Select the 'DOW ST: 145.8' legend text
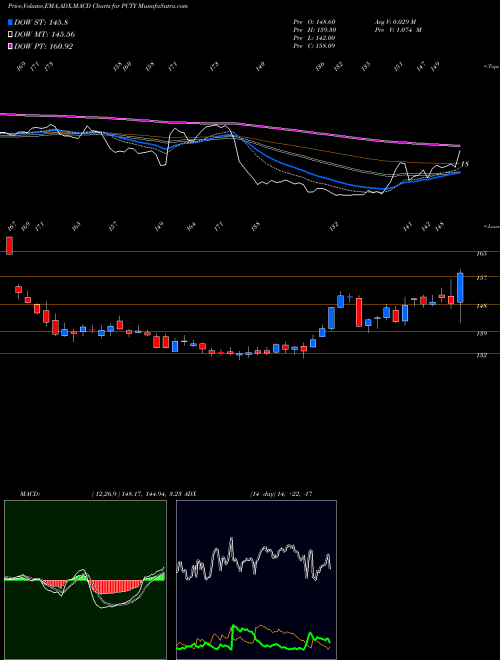Viewport: 500px width, 660px height. (x=41, y=22)
